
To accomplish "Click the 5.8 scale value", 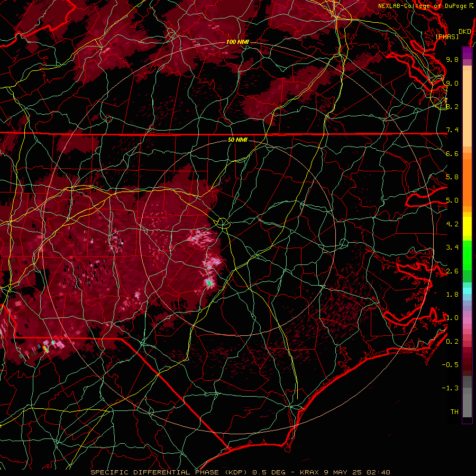I will point(452,177).
